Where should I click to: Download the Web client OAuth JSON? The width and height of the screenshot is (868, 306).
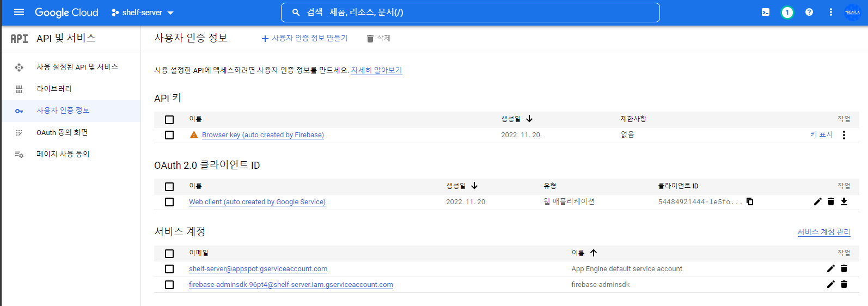(844, 201)
